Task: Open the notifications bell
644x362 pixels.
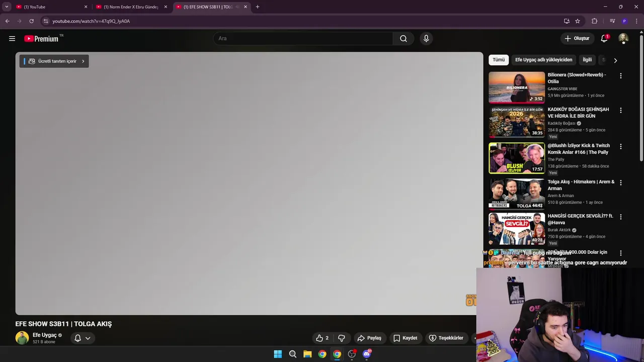Action: pos(604,38)
